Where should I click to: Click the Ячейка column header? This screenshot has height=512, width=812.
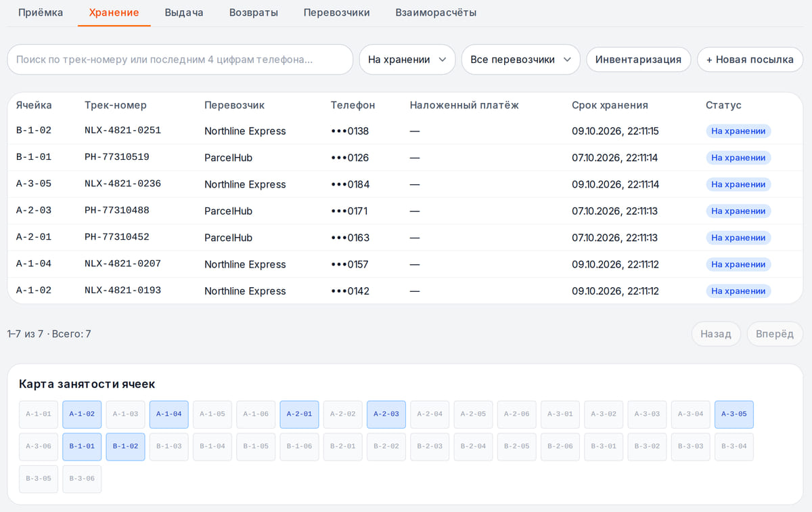pos(34,105)
